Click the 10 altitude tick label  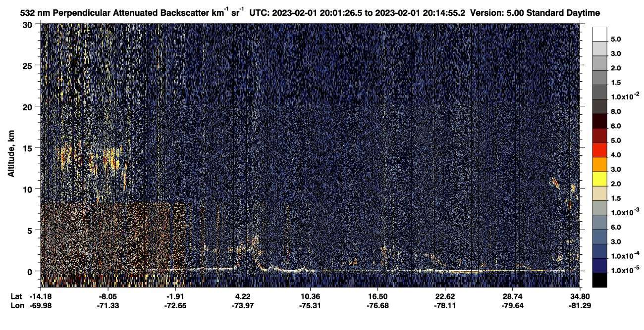point(29,189)
